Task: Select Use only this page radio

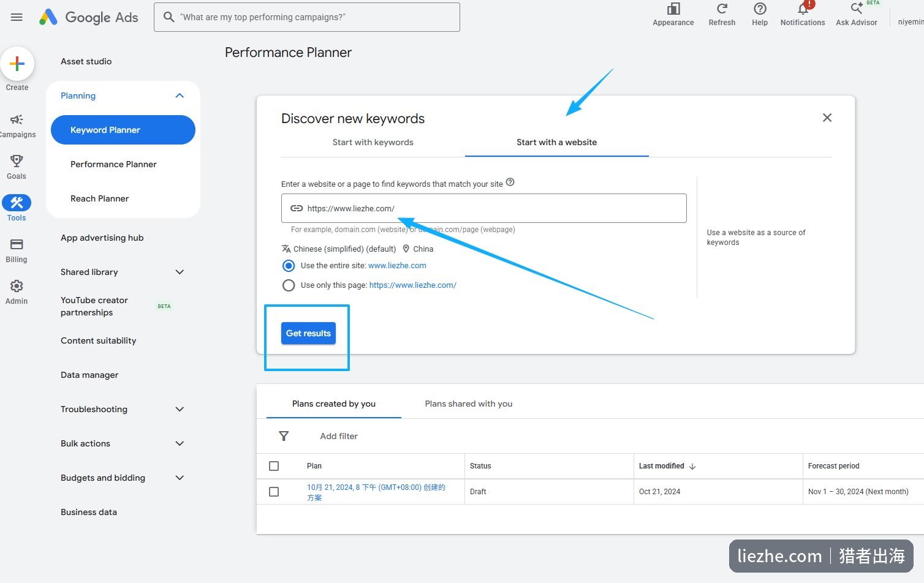Action: click(x=289, y=285)
